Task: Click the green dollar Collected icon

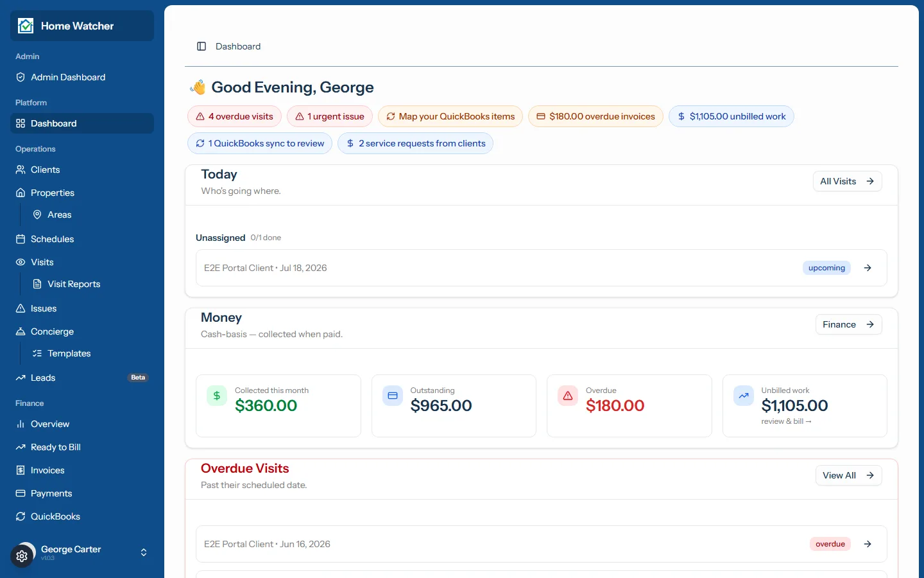Action: (217, 396)
